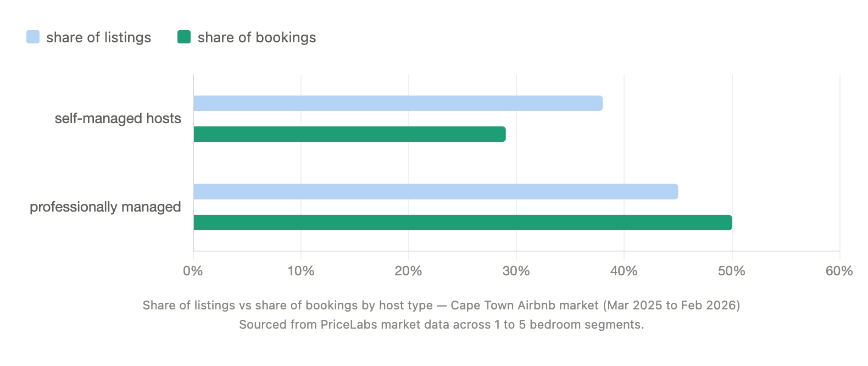
Task: Click the 30% axis tick label
Action: click(x=516, y=271)
